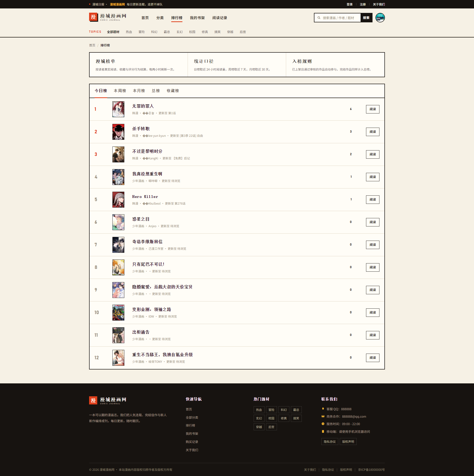
Task: Click the email icon beside 商务合作
Action: coord(323,416)
